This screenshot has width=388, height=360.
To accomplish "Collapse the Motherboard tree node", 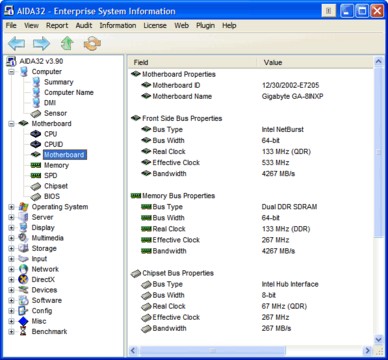I will 11,124.
